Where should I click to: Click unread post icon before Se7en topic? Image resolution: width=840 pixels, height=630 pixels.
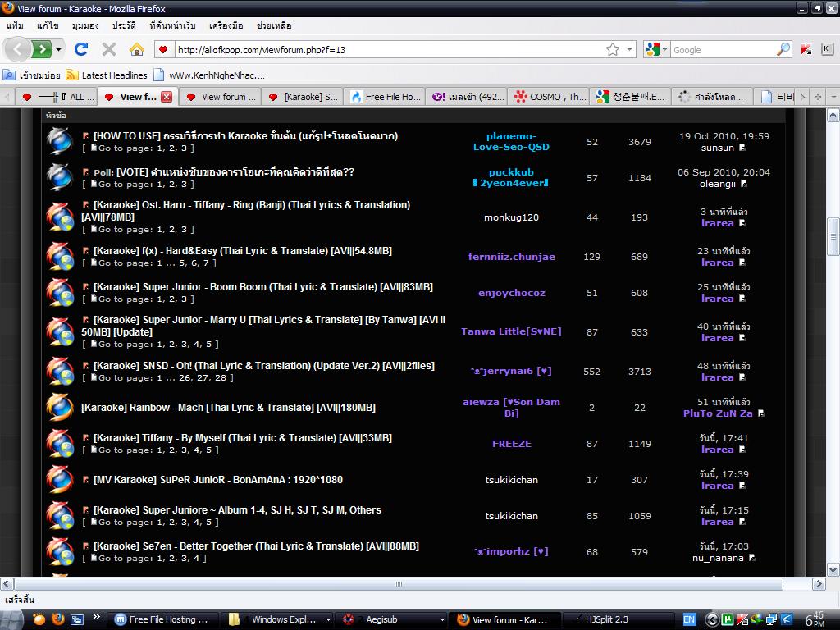(85, 546)
